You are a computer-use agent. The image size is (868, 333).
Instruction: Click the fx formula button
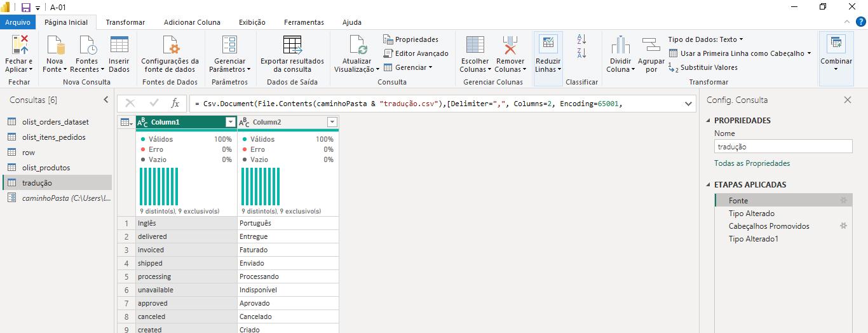pyautogui.click(x=175, y=103)
